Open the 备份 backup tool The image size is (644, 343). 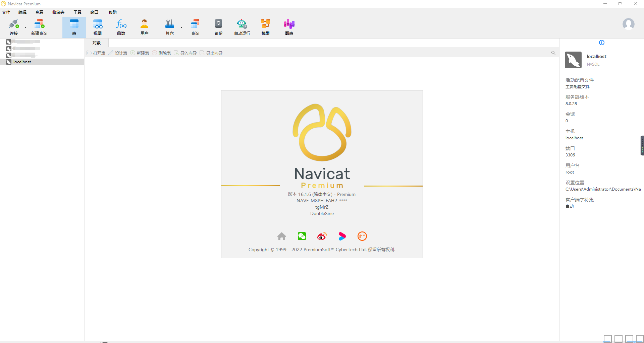pyautogui.click(x=219, y=27)
